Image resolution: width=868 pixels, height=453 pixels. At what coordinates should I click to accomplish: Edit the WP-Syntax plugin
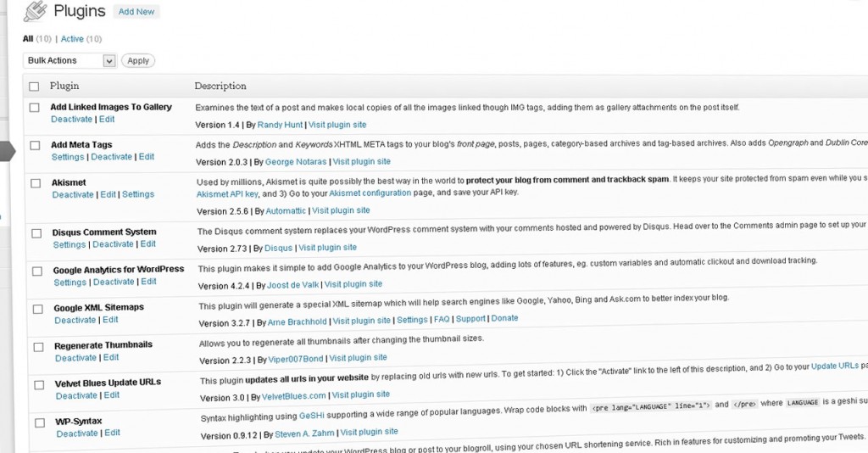[x=113, y=433]
